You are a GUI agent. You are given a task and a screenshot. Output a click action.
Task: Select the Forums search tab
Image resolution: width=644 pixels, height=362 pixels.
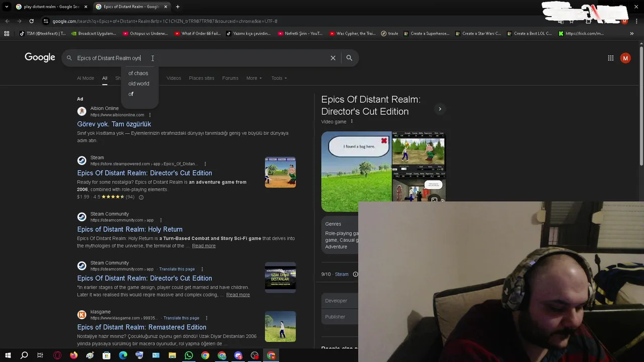click(230, 78)
